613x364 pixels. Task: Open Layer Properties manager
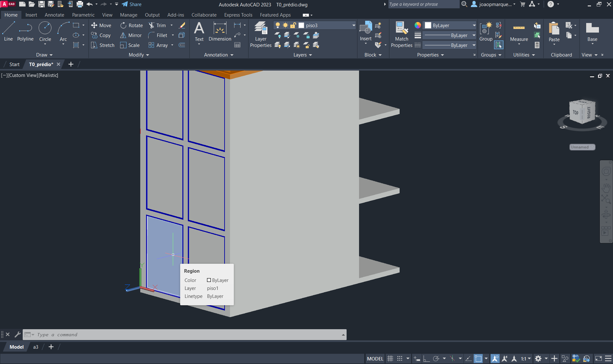261,34
